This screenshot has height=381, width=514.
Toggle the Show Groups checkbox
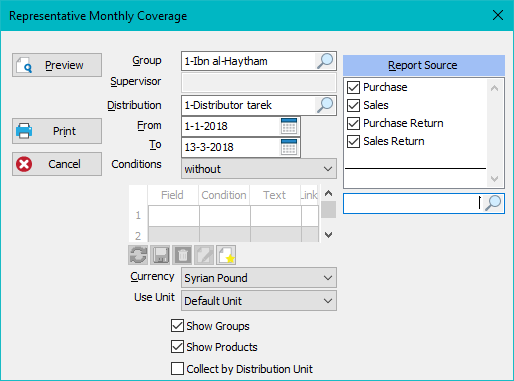tap(177, 326)
